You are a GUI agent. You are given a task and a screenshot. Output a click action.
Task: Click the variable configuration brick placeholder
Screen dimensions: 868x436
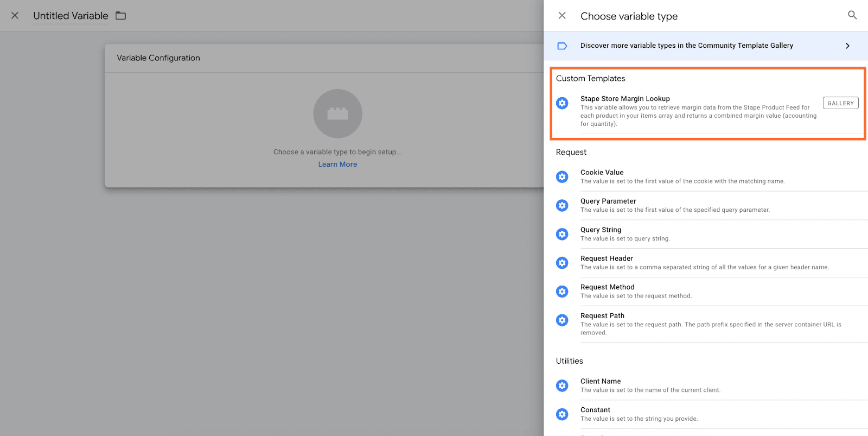tap(337, 113)
